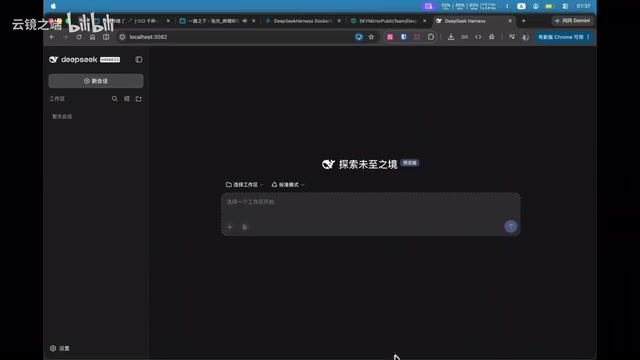Go forward with browser forward arrow

65,37
